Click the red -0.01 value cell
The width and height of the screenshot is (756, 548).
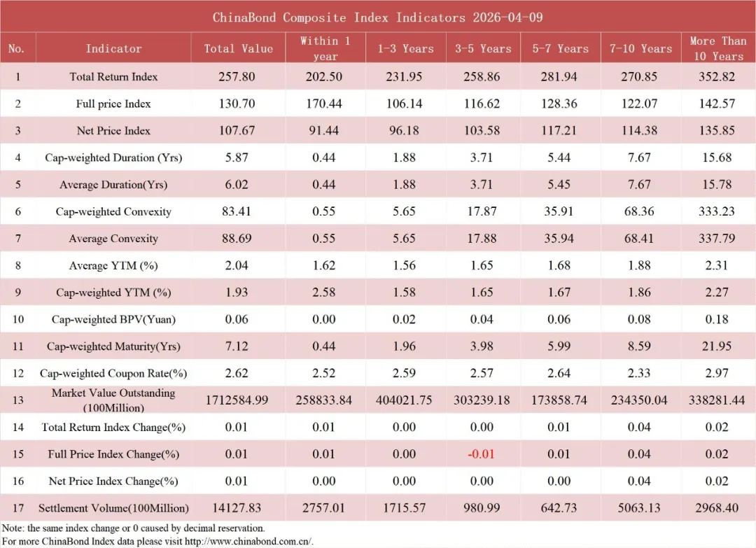(x=481, y=454)
